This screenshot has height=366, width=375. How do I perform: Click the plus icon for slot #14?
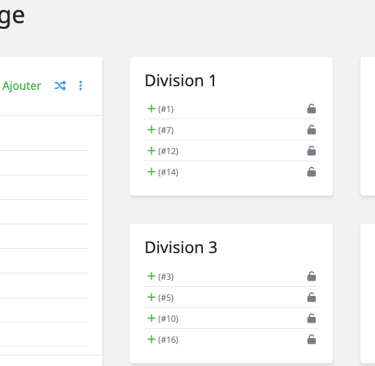[151, 172]
